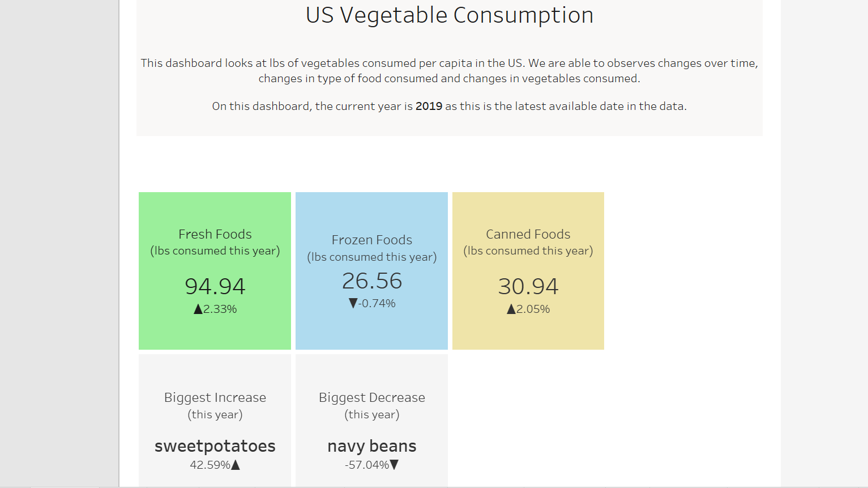Click the down arrow after -57.04%
Image resolution: width=868 pixels, height=488 pixels.
[x=395, y=465]
